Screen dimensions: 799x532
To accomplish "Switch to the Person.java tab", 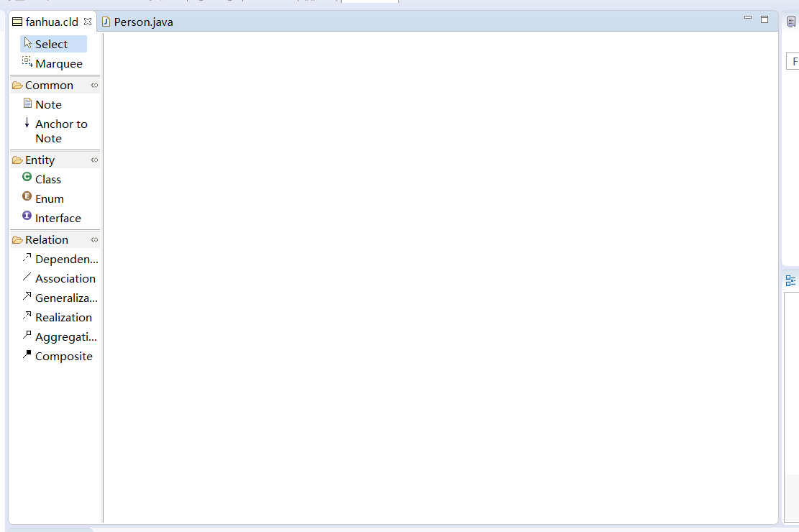I will (x=137, y=22).
